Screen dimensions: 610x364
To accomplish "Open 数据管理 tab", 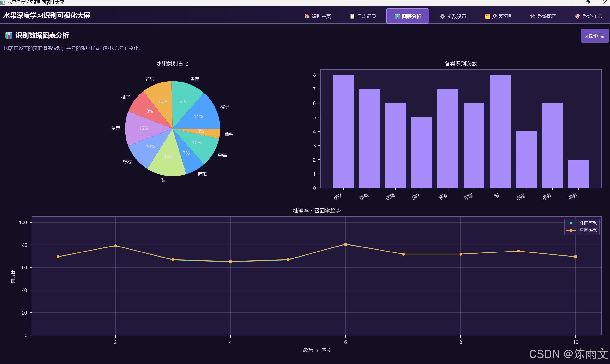I will (498, 16).
